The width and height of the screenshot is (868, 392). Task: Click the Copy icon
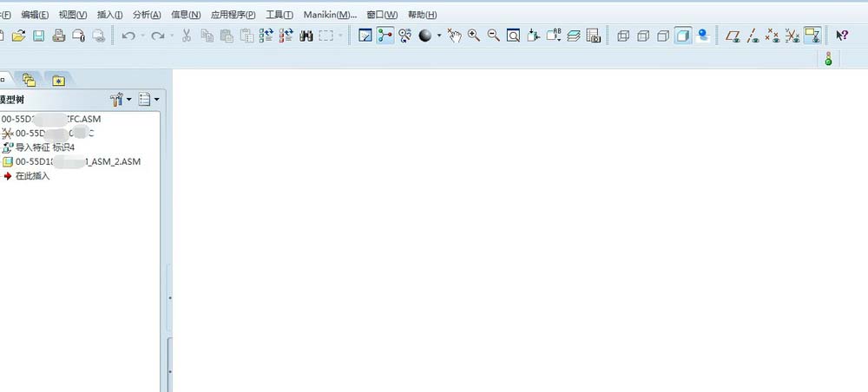[207, 36]
